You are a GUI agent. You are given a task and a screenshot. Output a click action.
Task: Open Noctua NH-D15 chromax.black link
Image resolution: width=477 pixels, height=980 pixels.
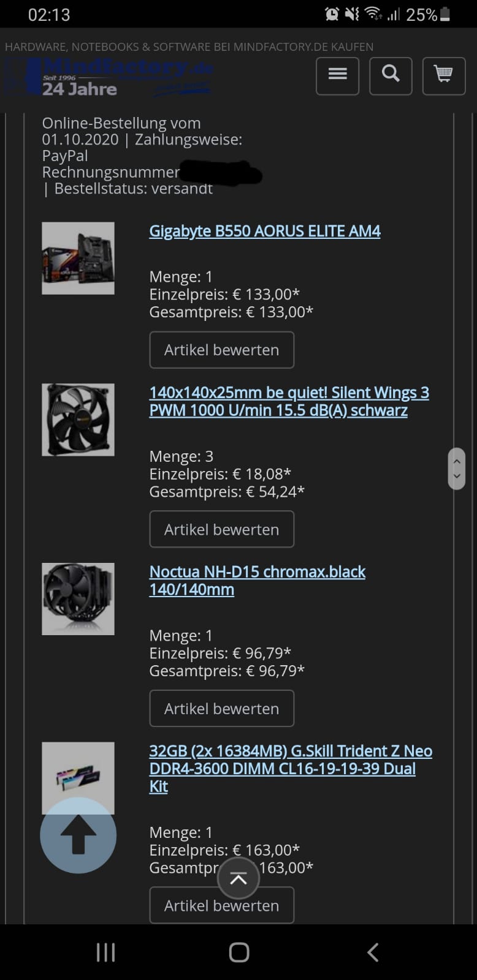[x=258, y=581]
